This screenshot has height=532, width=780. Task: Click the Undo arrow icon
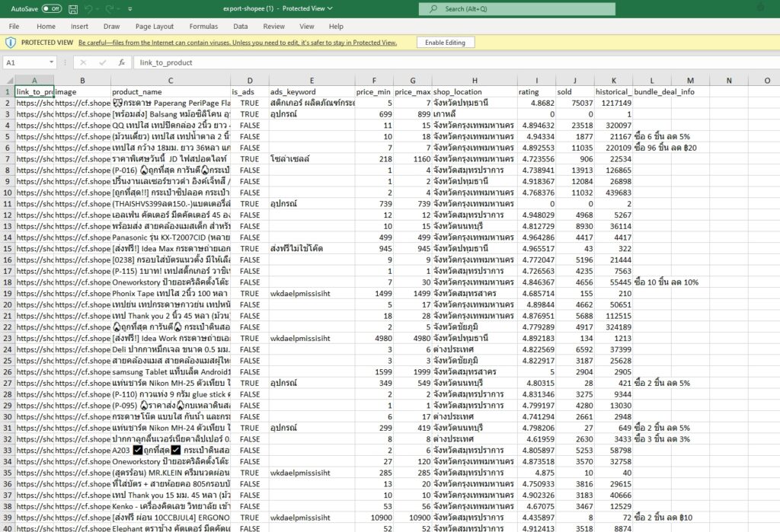(x=89, y=8)
